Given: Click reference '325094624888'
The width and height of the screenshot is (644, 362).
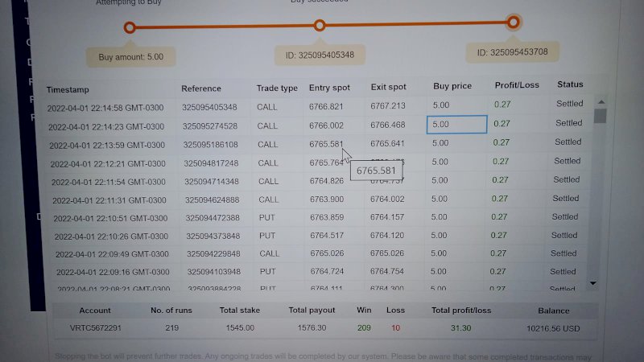Looking at the screenshot, I should click(213, 200).
